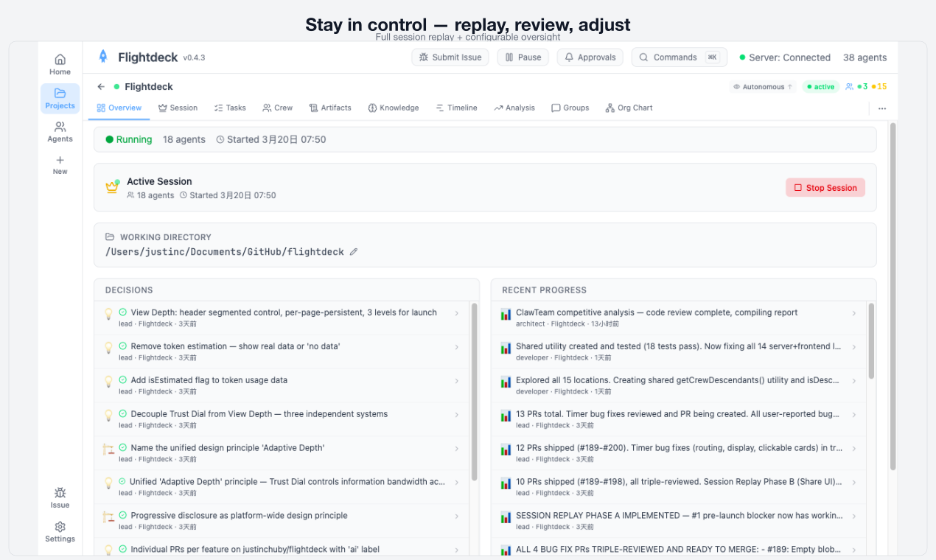Switch to the Timeline tab
This screenshot has height=560, width=936.
point(456,108)
